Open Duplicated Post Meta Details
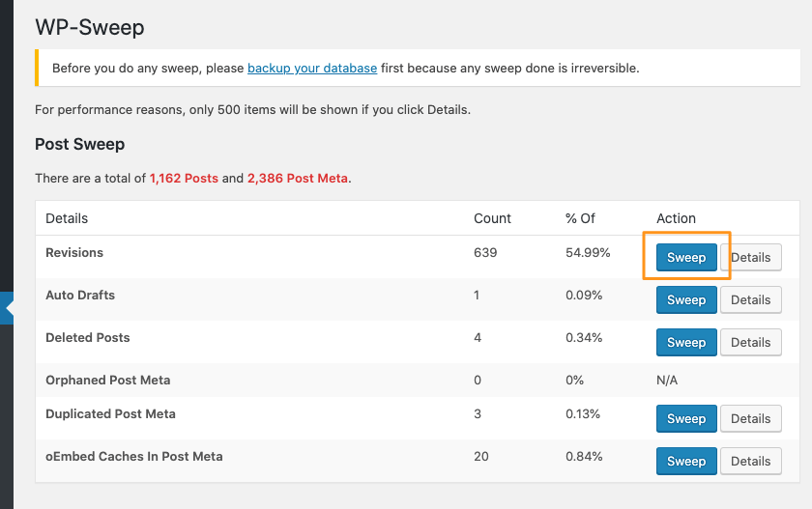 750,419
